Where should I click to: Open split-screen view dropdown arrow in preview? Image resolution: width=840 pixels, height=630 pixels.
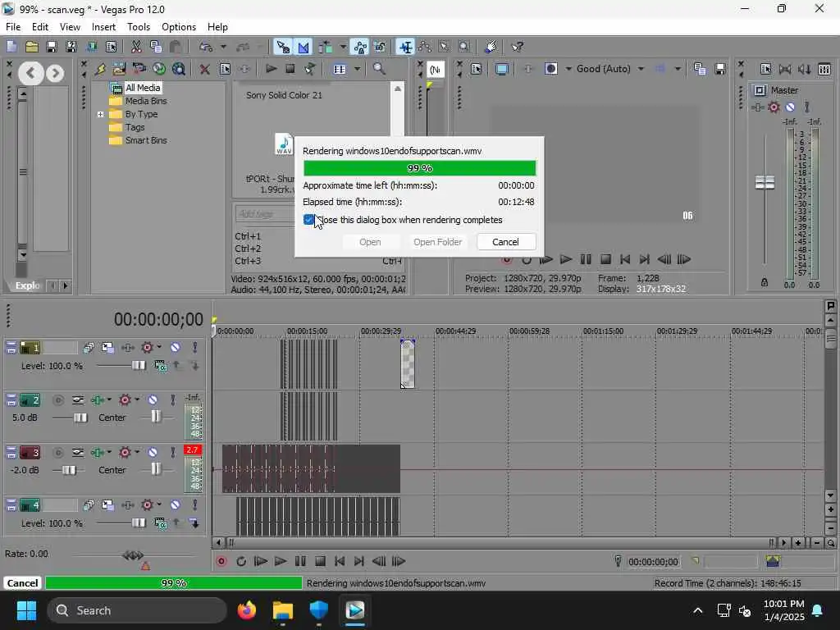click(x=568, y=69)
